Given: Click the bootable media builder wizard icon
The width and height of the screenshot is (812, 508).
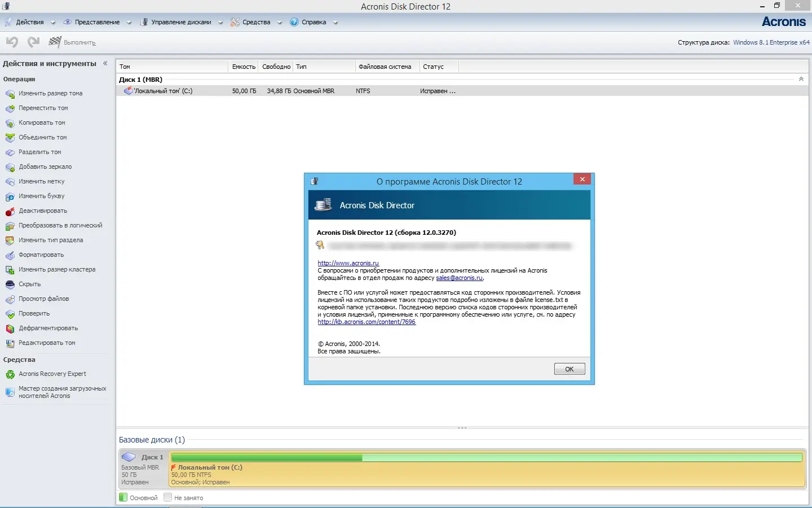Looking at the screenshot, I should click(10, 392).
